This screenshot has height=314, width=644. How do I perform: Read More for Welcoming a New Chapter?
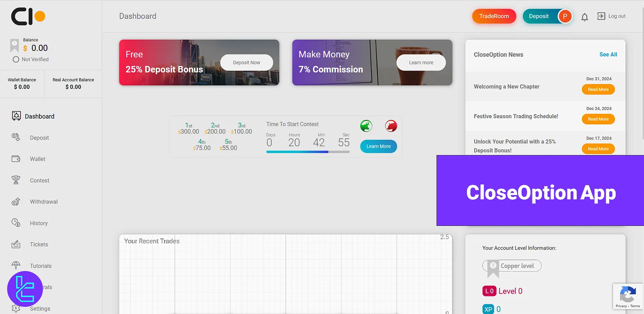pyautogui.click(x=598, y=90)
